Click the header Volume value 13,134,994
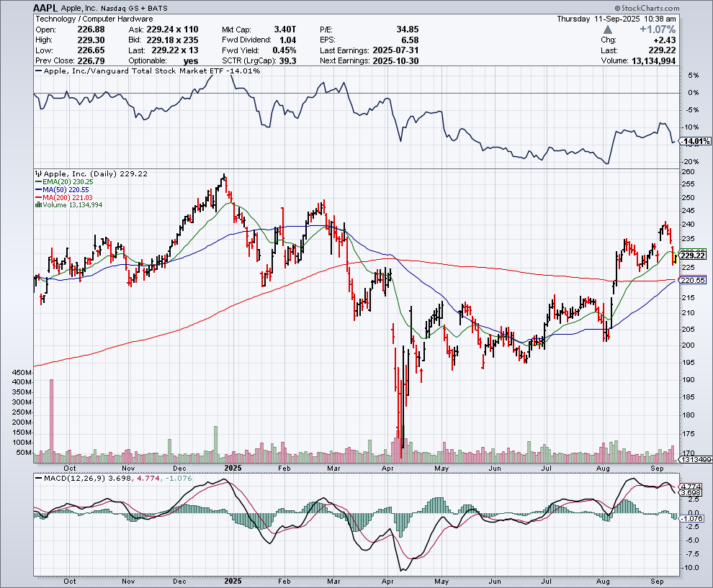713x588 pixels. point(654,61)
